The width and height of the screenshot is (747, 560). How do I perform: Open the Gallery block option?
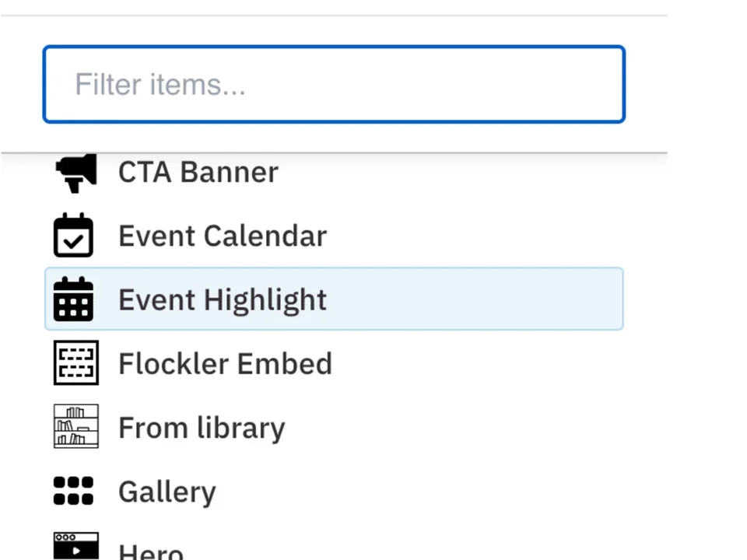167,491
